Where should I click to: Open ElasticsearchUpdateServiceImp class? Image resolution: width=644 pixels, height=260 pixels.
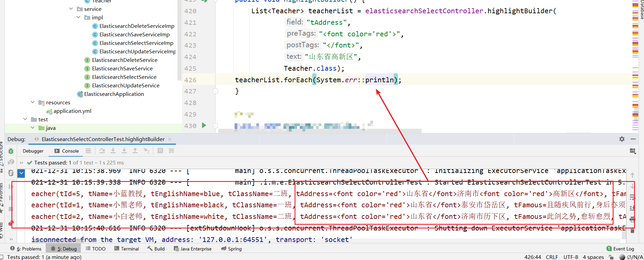click(x=137, y=51)
